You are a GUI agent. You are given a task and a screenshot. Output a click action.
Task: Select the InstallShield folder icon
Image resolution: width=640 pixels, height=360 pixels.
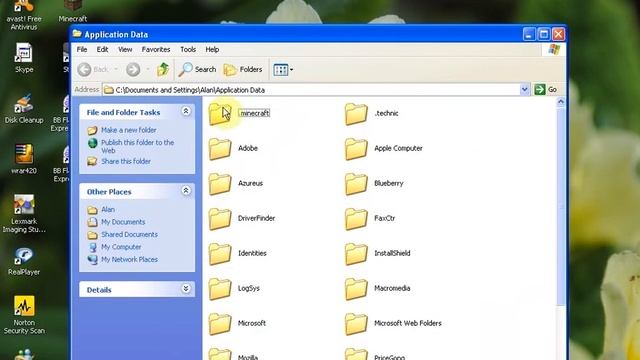pos(356,253)
